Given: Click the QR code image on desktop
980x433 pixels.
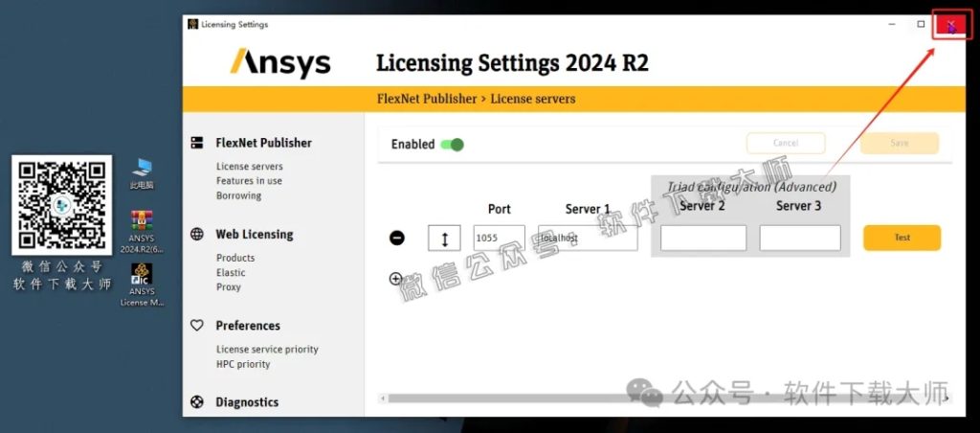Looking at the screenshot, I should click(x=62, y=205).
